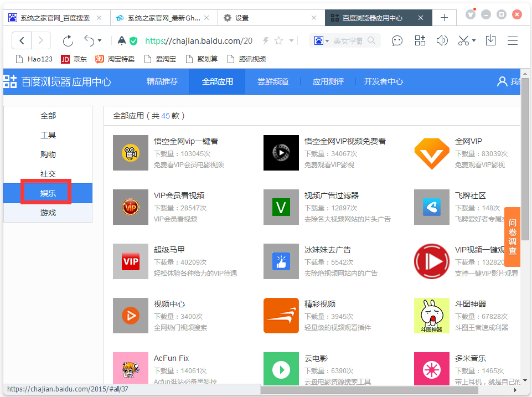
Task: Select 娱乐 category in sidebar
Action: point(48,193)
